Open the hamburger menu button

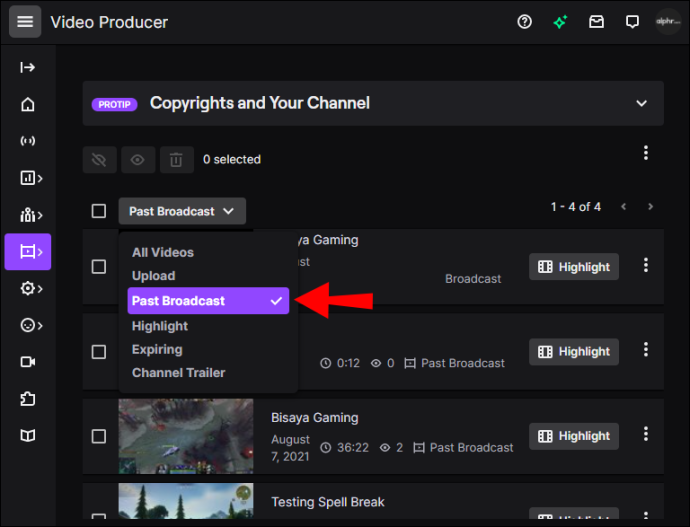25,22
